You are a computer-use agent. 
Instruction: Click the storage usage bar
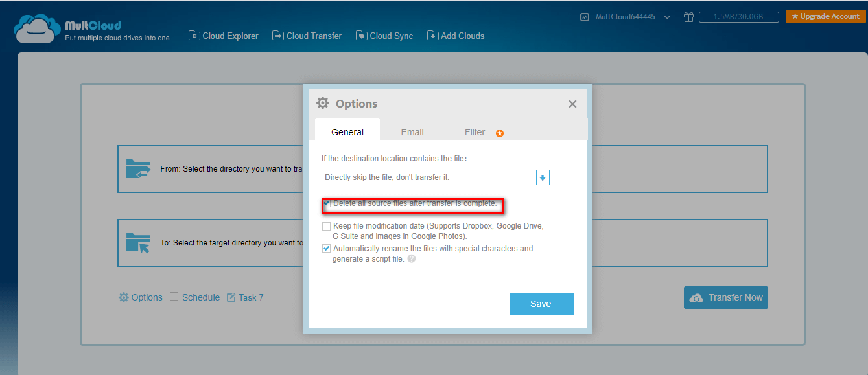(738, 17)
